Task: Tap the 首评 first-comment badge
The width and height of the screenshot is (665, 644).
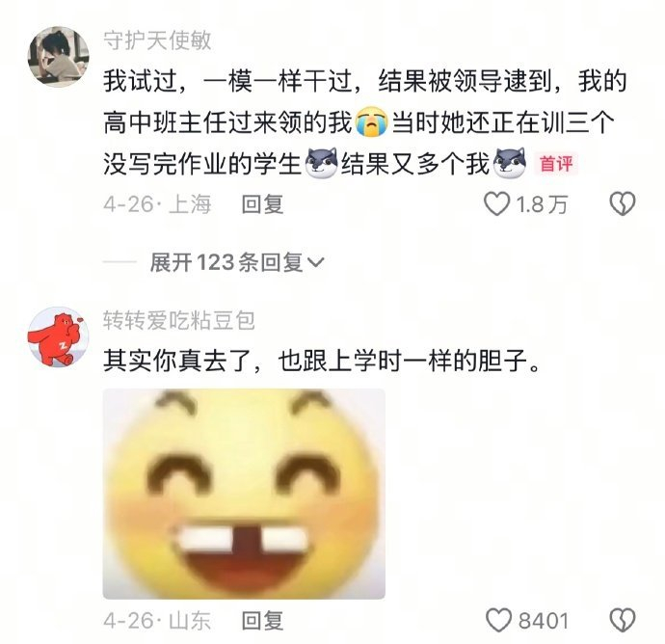Action: click(556, 164)
